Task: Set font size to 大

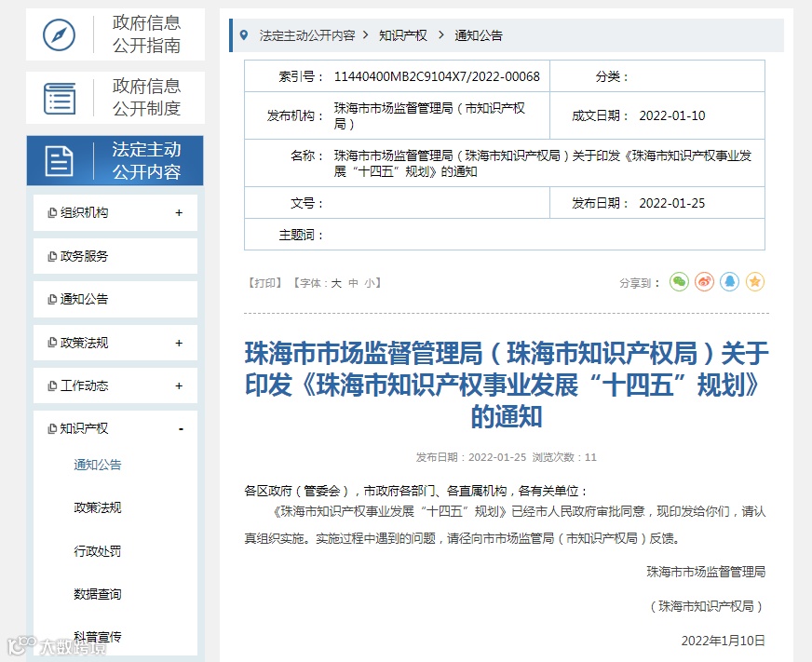Action: 336,283
